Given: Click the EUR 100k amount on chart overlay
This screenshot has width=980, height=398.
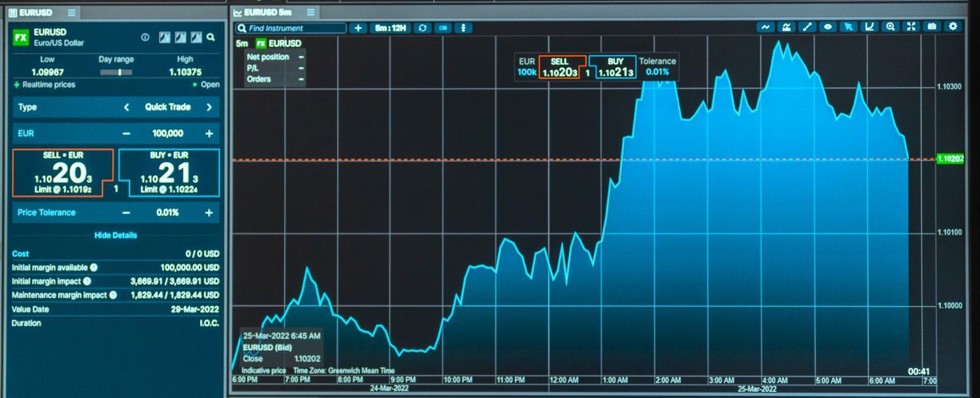Looking at the screenshot, I should pyautogui.click(x=527, y=67).
